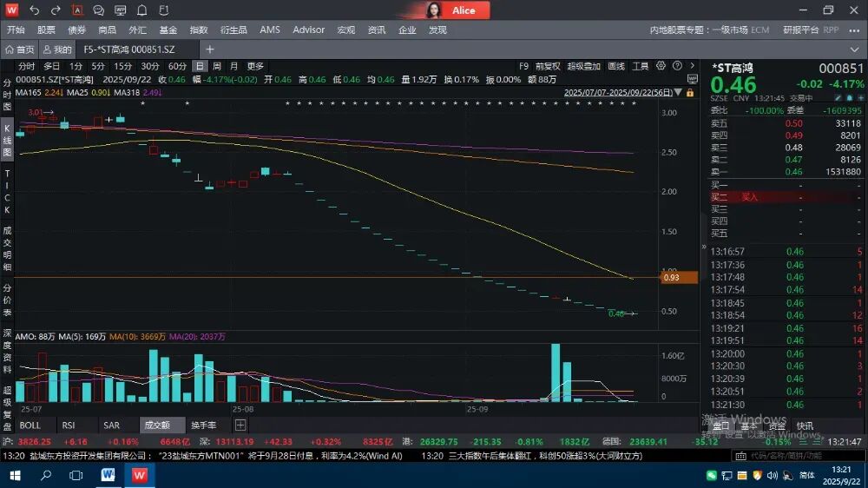Click the WP monitor icon in title bar
This screenshot has height=488, width=868.
pos(120,10)
